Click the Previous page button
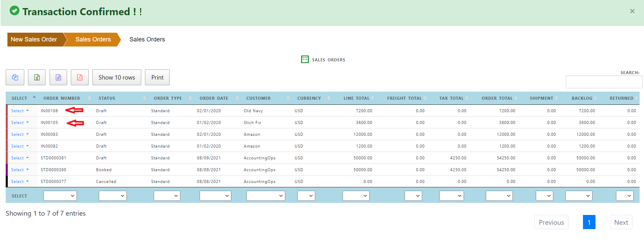644x250 pixels. (551, 222)
